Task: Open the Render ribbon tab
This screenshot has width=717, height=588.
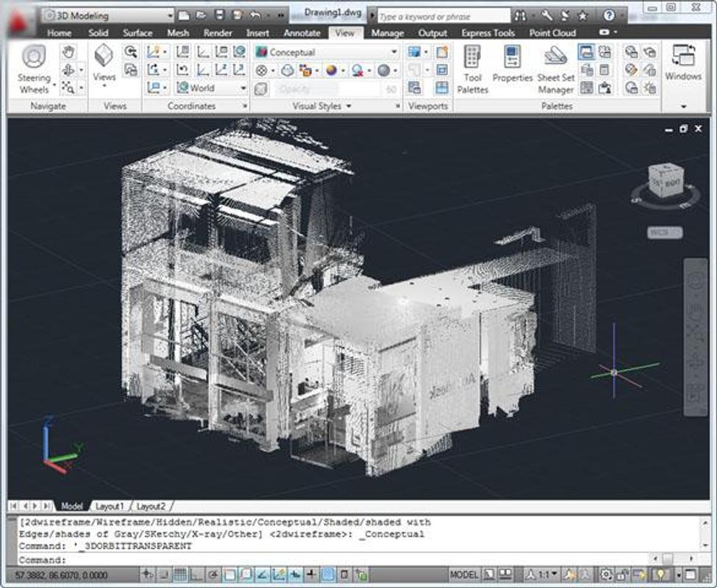Action: click(x=218, y=33)
